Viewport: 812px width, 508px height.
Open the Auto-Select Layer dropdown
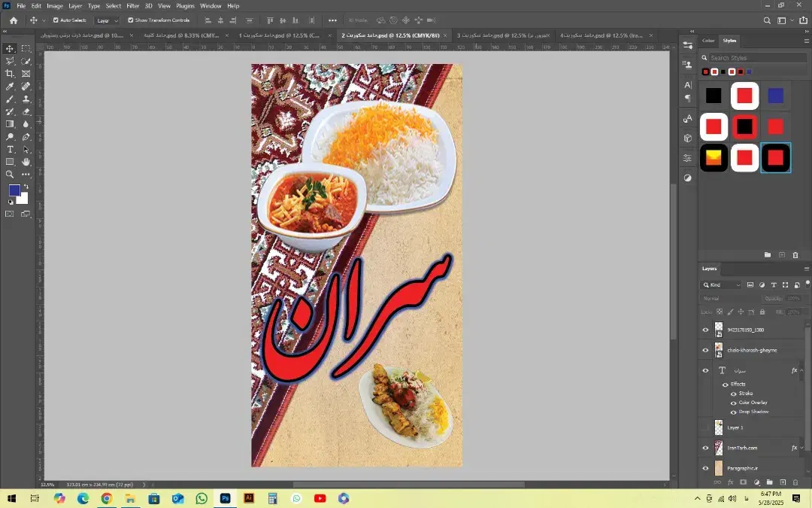coord(108,20)
